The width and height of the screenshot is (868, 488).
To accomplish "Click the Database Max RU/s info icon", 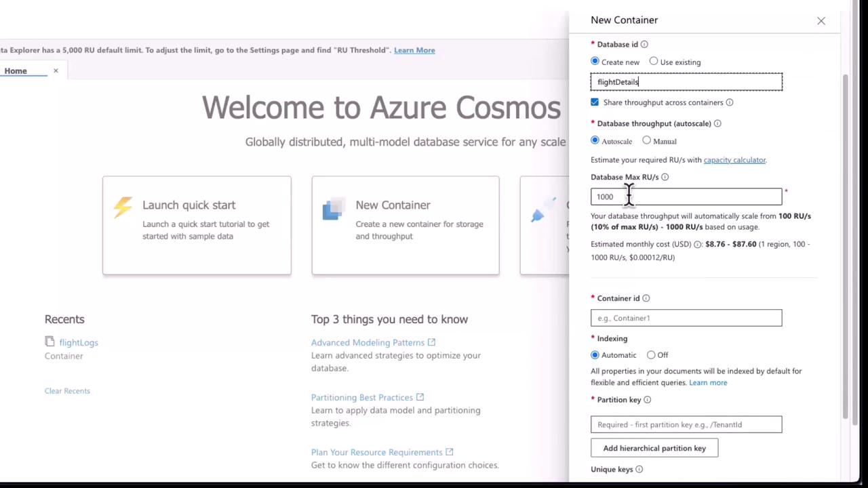I will 665,177.
